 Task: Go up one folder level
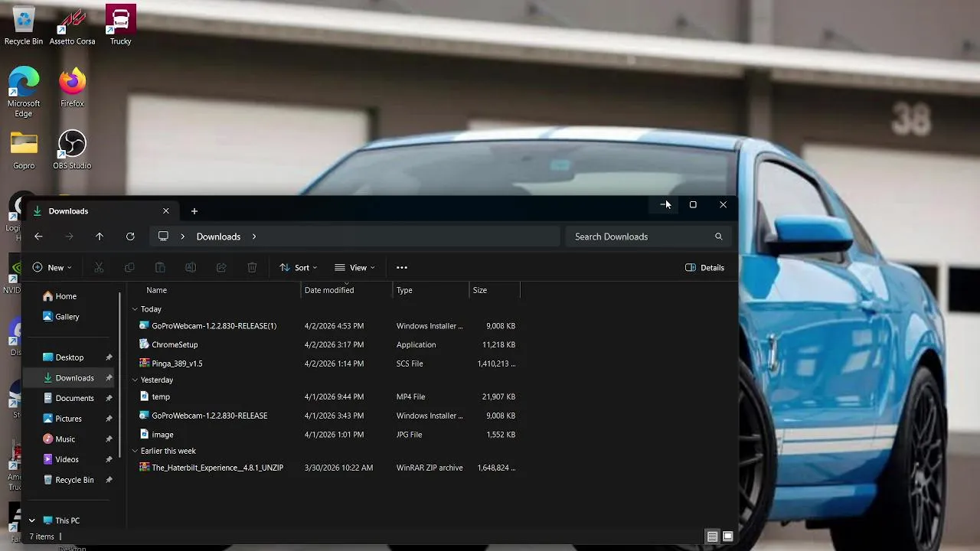click(x=100, y=236)
